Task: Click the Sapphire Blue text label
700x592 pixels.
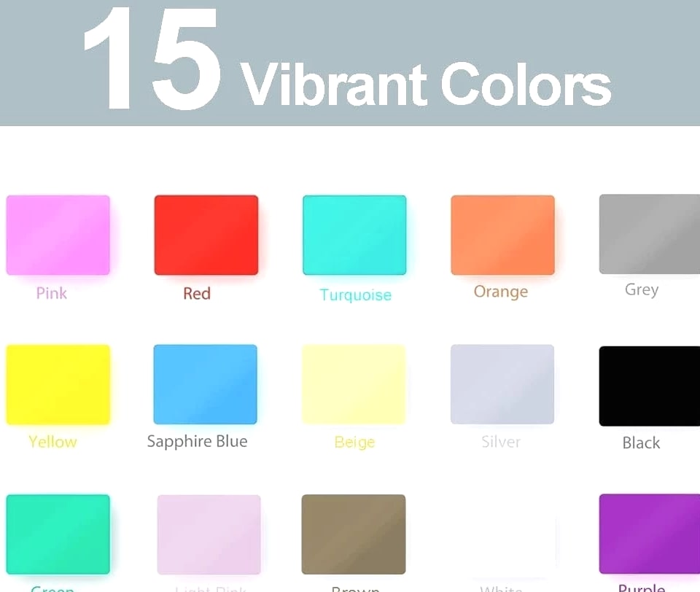Action: coord(198,442)
